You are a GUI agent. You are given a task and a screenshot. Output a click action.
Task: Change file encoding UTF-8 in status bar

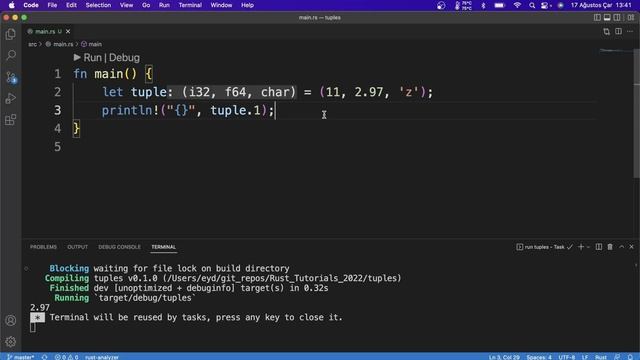pyautogui.click(x=567, y=357)
